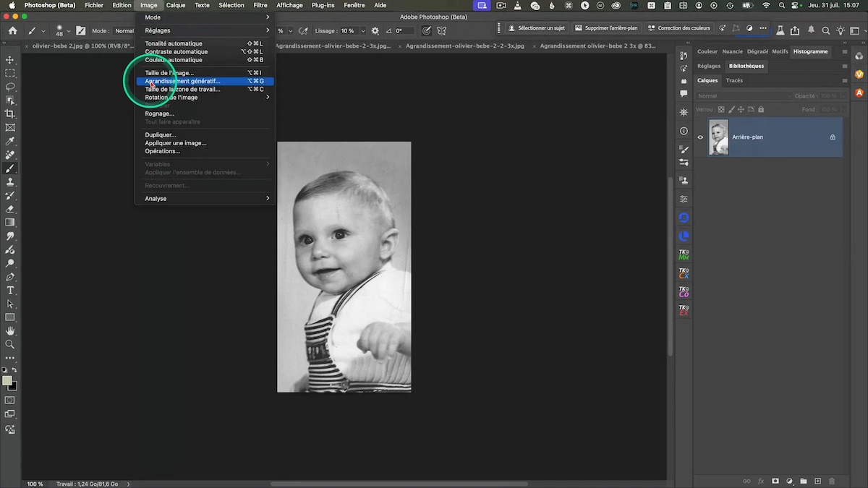Choose Agrandissement génératif menu item
The image size is (868, 488).
205,81
